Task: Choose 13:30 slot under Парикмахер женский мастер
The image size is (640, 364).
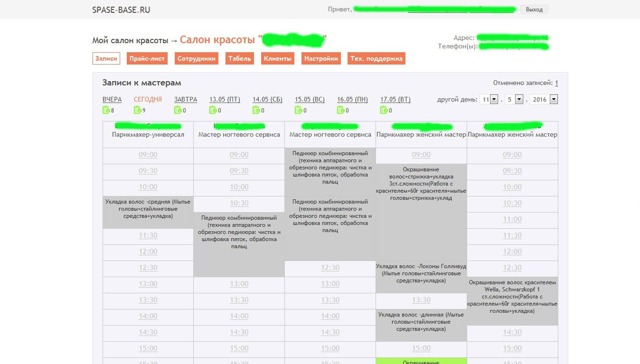Action: (x=422, y=300)
